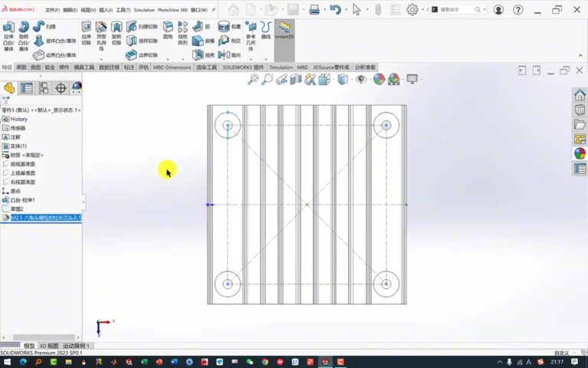This screenshot has height=368, width=588.
Task: Select the Mirror (镜向) tool
Action: coord(229,55)
